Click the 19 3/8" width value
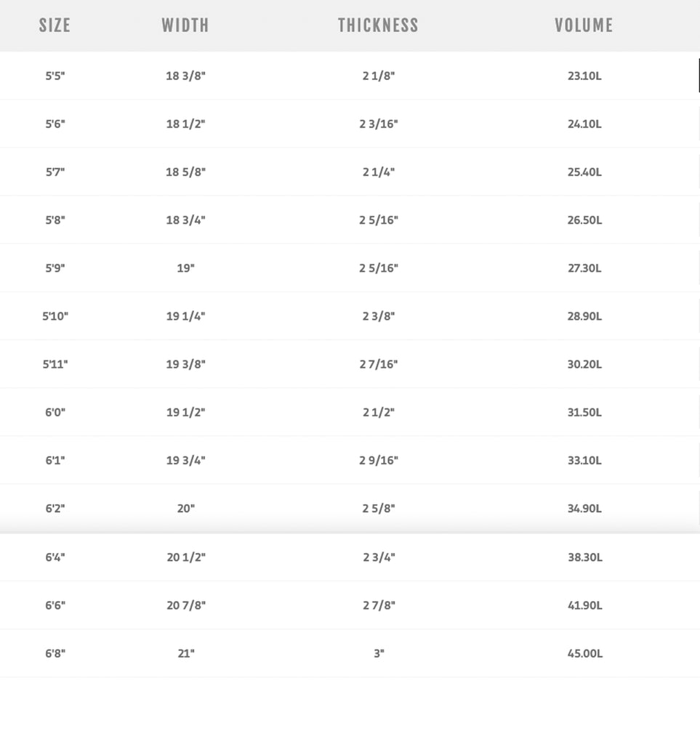This screenshot has height=744, width=700. coord(185,364)
